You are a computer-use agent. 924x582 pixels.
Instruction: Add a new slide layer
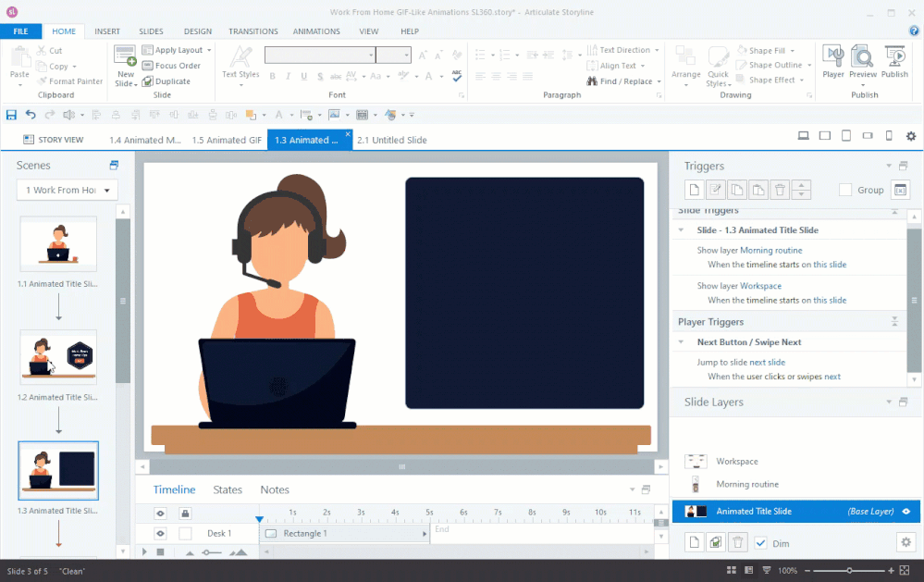click(x=694, y=542)
